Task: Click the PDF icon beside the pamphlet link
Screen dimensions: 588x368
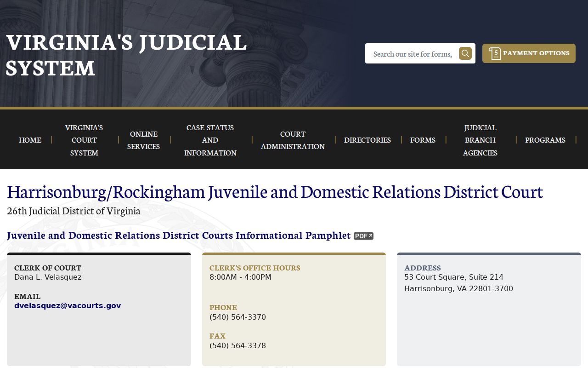Action: (363, 236)
